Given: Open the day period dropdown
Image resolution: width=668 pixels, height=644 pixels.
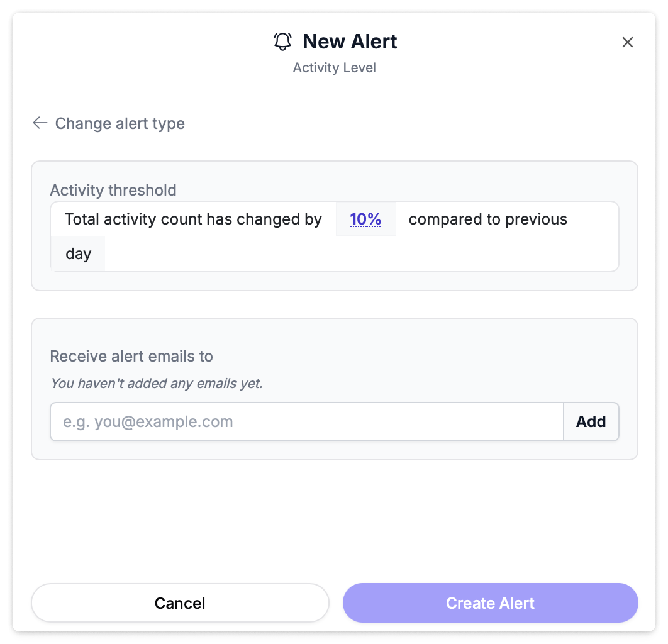Looking at the screenshot, I should click(78, 254).
